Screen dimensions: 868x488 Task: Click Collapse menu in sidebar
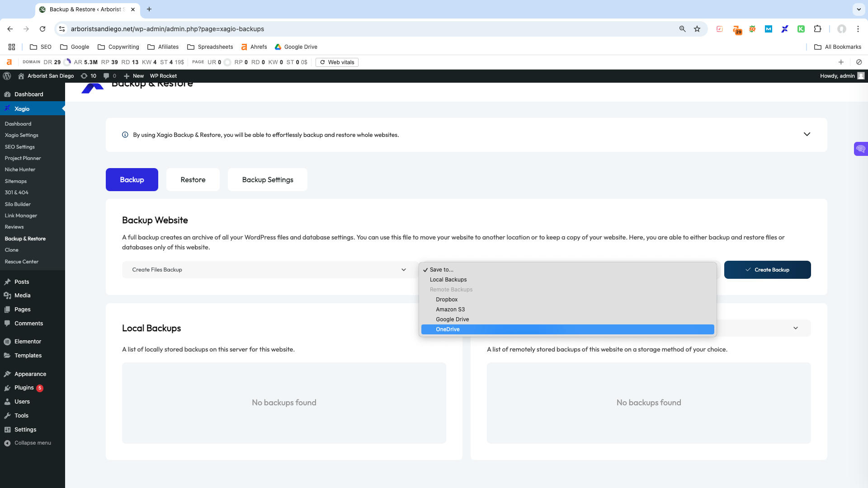[33, 443]
